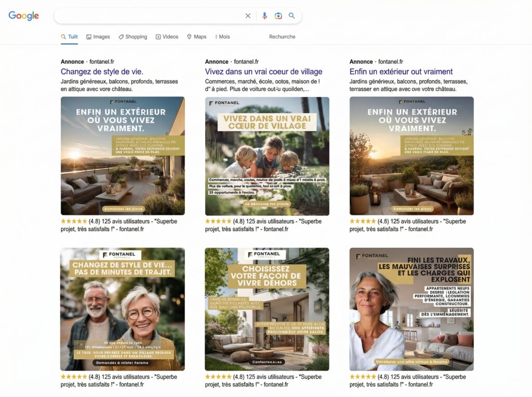532x397 pixels.
Task: Switch to the Images tab
Action: pyautogui.click(x=98, y=37)
